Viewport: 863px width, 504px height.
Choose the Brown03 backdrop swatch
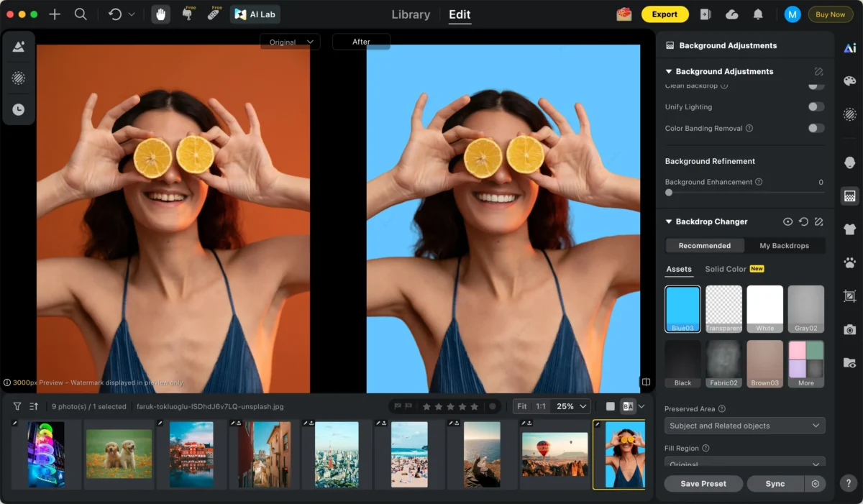pos(764,364)
